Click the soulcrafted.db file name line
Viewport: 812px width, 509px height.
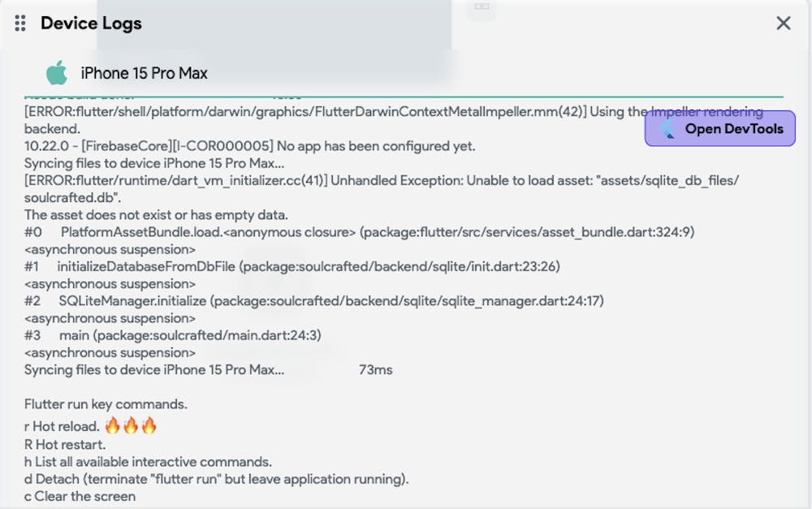[72, 198]
